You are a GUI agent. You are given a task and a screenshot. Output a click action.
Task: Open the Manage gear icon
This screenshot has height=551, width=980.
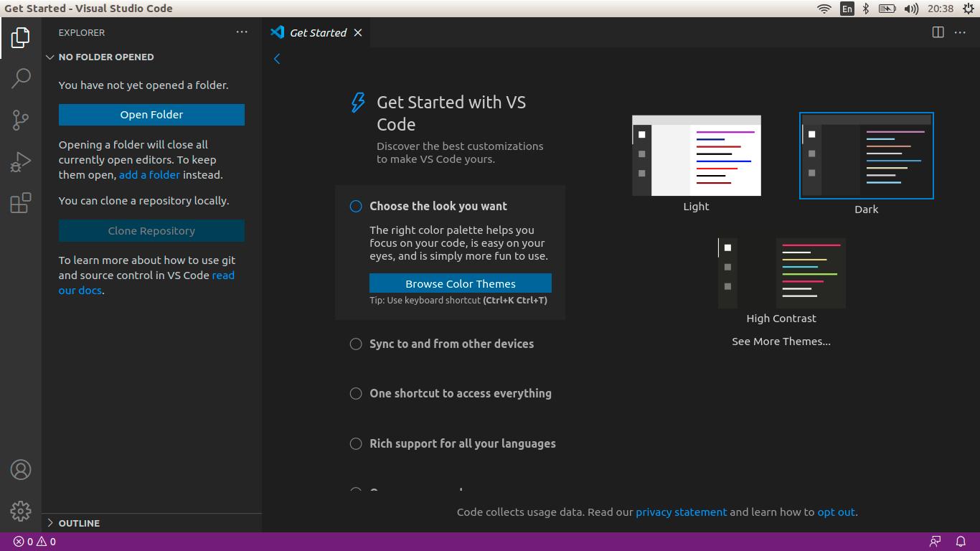[21, 511]
